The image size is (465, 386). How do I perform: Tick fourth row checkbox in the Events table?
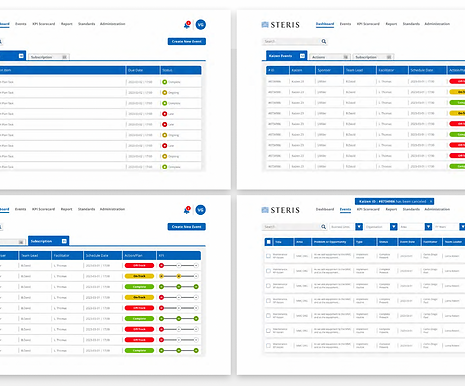pos(268,301)
